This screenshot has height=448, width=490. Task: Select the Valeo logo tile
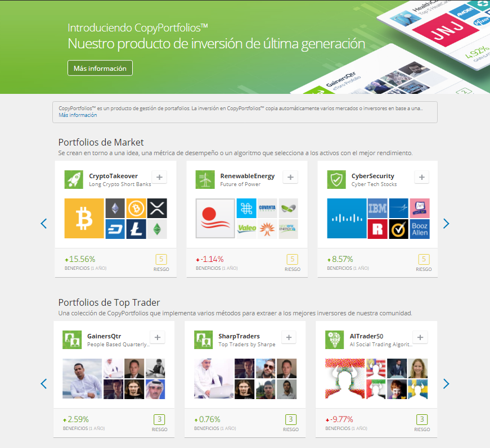(x=246, y=229)
